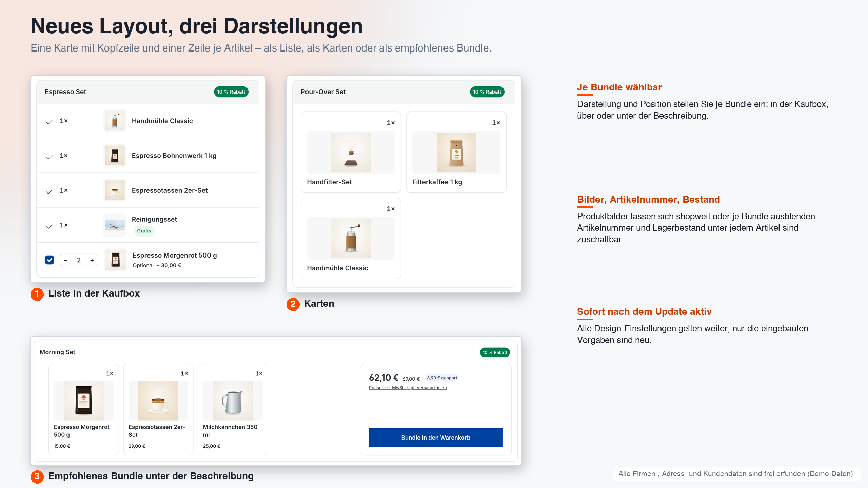The height and width of the screenshot is (488, 868).
Task: Click the Handfilter-Set card title
Action: pyautogui.click(x=329, y=182)
